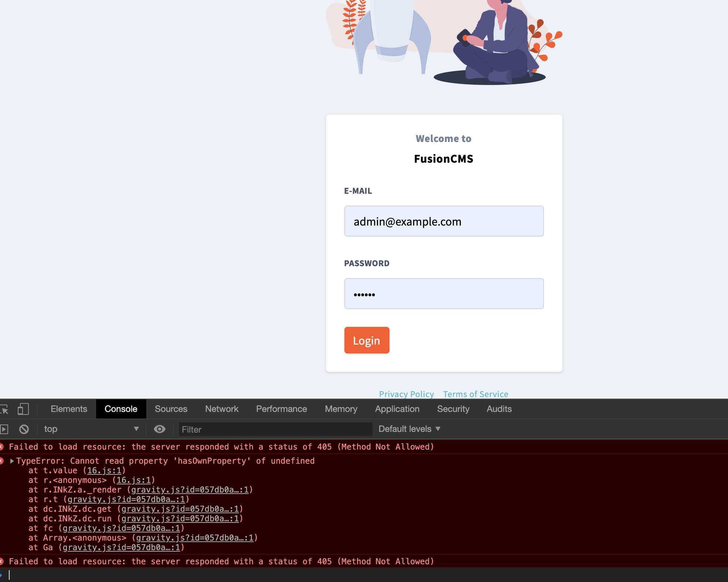Screen dimensions: 728x582
Task: Focus the console Filter box
Action: coord(275,429)
